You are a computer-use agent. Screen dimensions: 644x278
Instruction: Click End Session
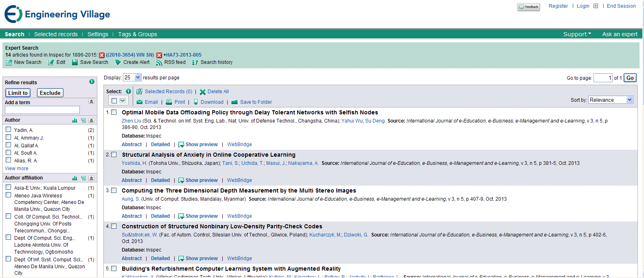click(x=621, y=6)
